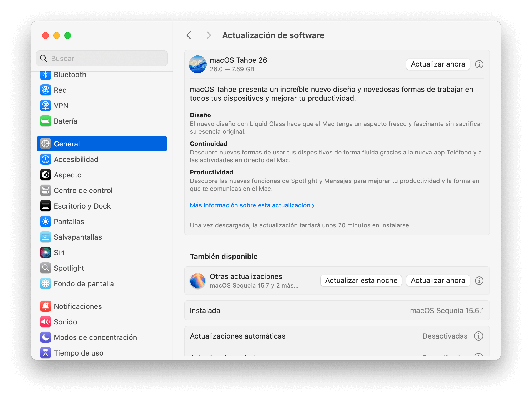Click the Centro de control icon
This screenshot has width=532, height=401.
46,191
